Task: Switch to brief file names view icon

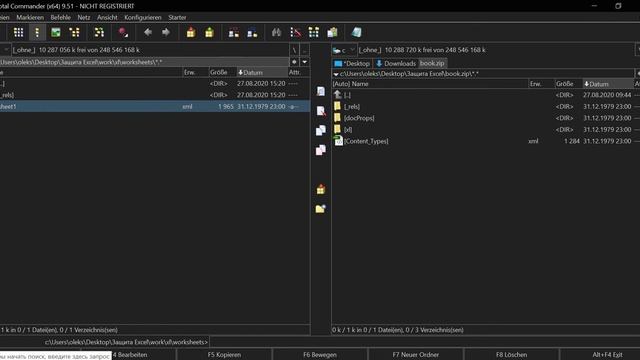Action: click(x=18, y=32)
